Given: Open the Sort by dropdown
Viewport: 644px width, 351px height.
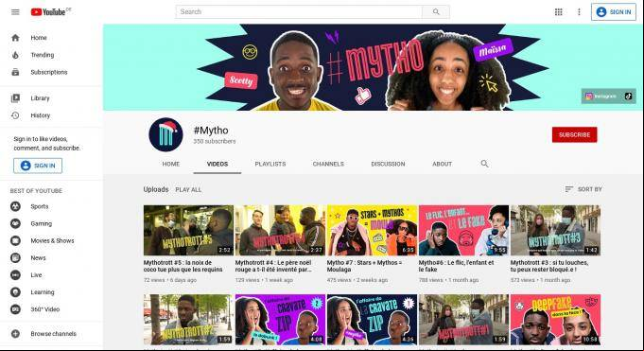Looking at the screenshot, I should [x=583, y=189].
